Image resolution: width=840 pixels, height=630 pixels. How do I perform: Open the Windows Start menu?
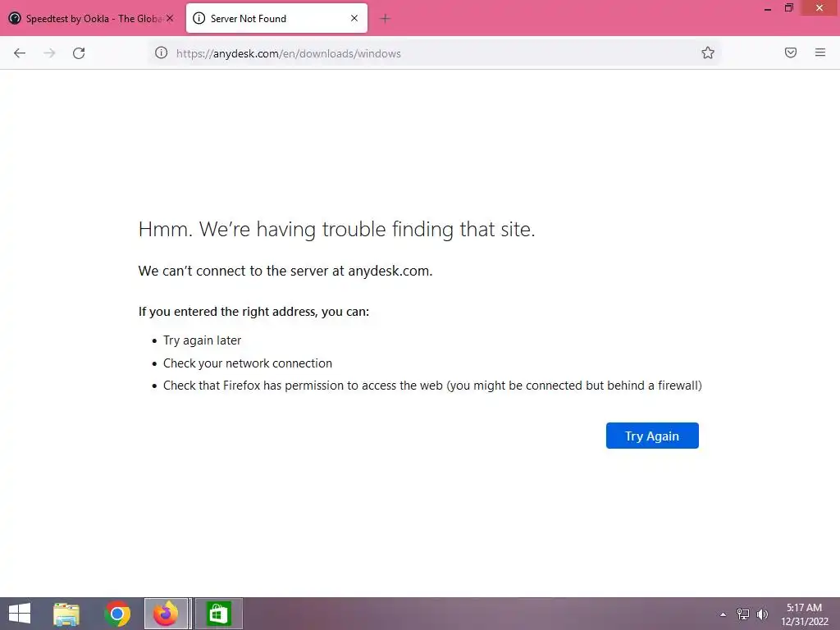tap(20, 614)
